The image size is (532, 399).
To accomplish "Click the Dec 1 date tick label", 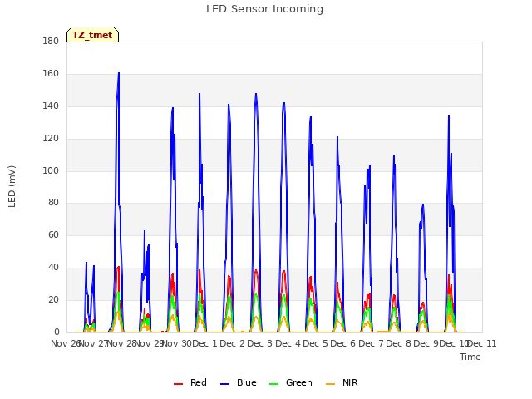I will click(x=205, y=343).
